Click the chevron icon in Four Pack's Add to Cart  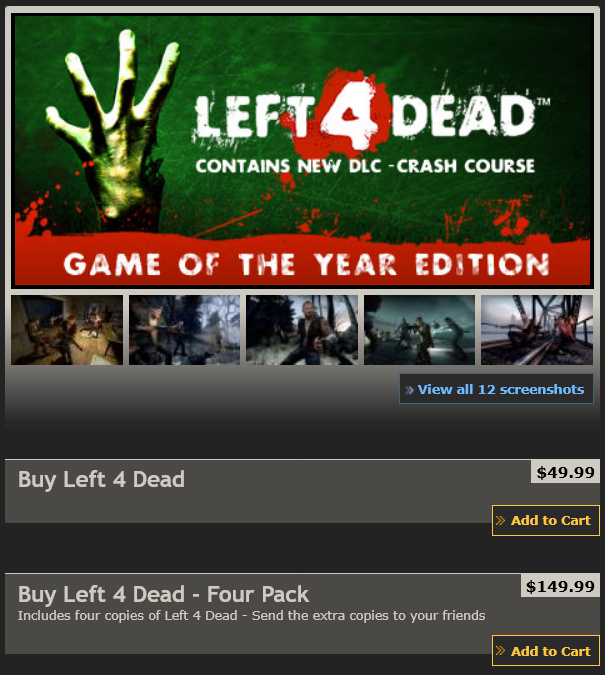(x=500, y=650)
